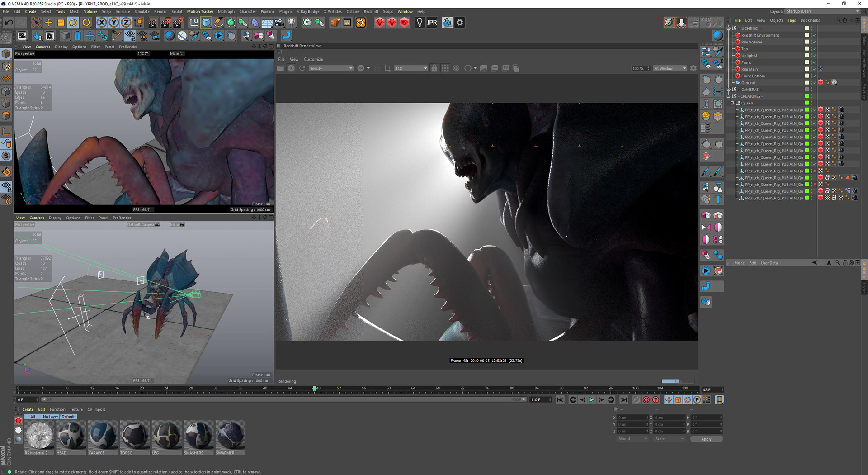Open Object Manager Tags menu
The image size is (868, 475).
point(792,20)
